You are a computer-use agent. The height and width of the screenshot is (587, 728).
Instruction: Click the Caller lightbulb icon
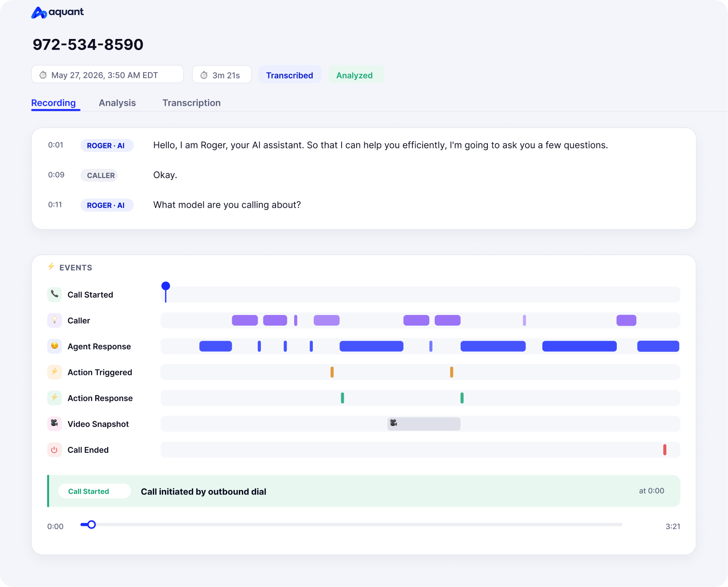tap(55, 320)
